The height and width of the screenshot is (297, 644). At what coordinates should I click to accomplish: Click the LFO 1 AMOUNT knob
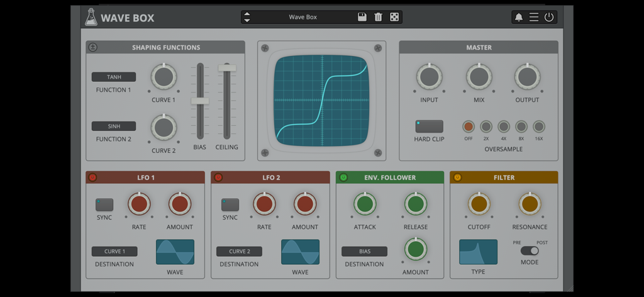point(179,204)
